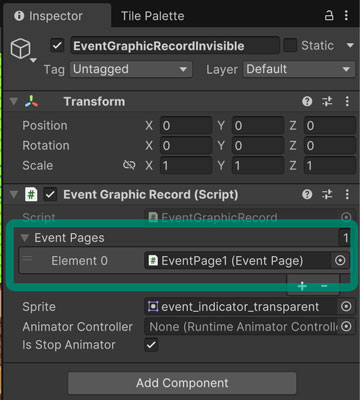Open the Layer dropdown showing Default

click(x=299, y=69)
